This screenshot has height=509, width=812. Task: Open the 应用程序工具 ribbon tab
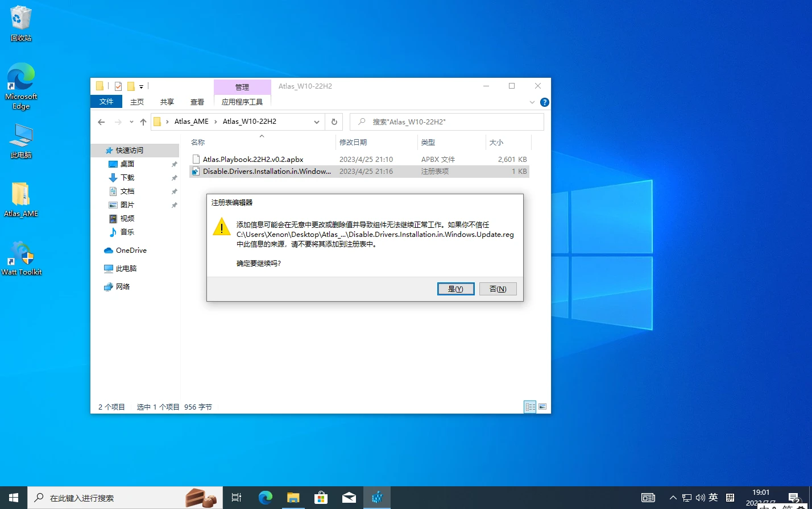pyautogui.click(x=242, y=102)
